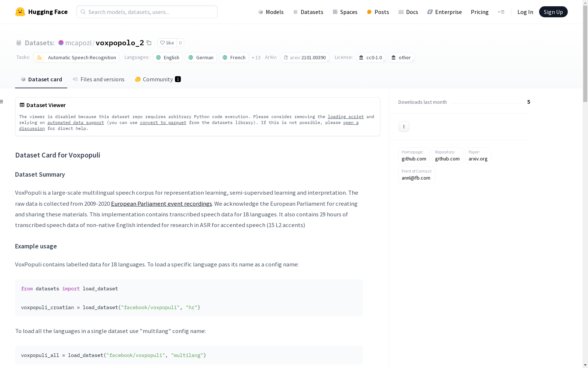Image resolution: width=588 pixels, height=368 pixels.
Task: Open the European Parliament event recordings link
Action: [x=161, y=204]
